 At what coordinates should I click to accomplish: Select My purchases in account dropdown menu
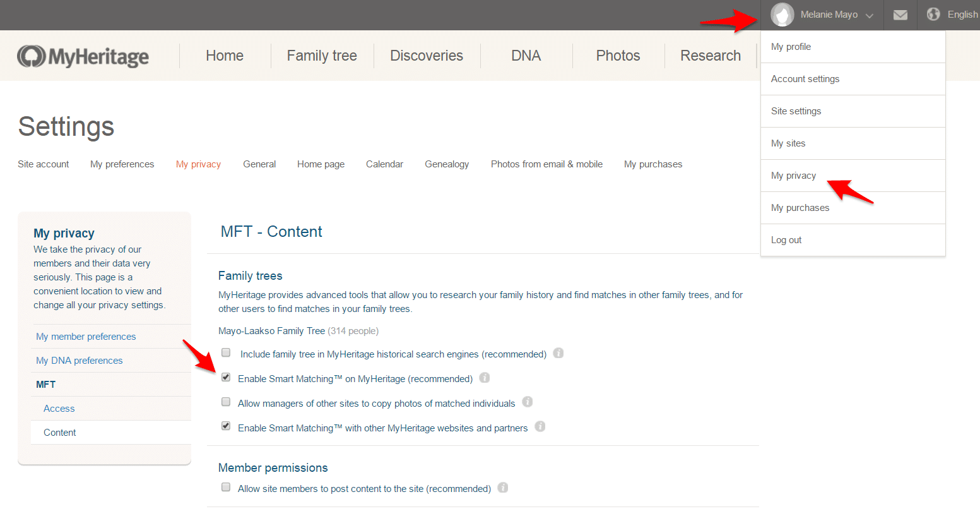pyautogui.click(x=853, y=208)
